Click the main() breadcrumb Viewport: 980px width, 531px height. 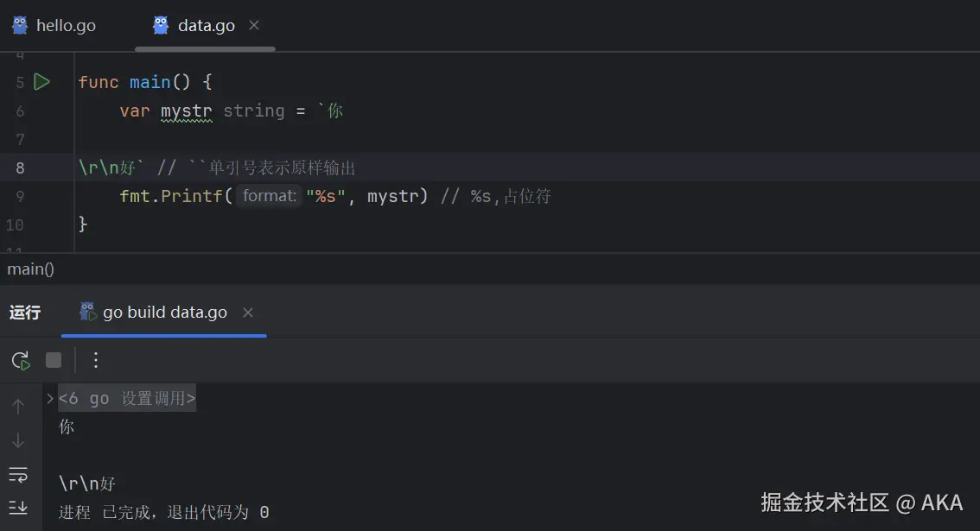31,269
